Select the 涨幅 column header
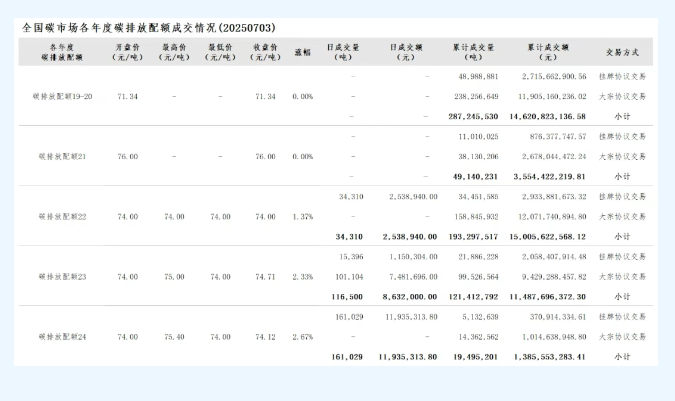675x401 pixels. click(303, 52)
